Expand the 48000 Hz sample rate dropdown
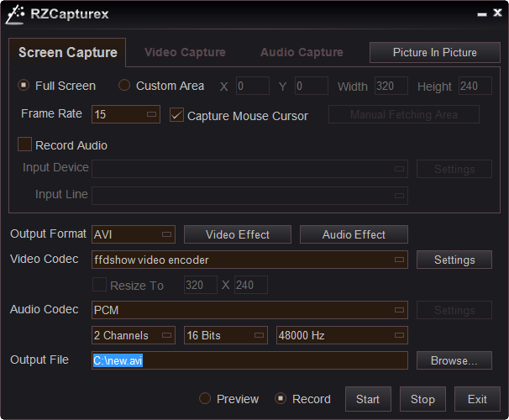The width and height of the screenshot is (509, 420). click(399, 335)
